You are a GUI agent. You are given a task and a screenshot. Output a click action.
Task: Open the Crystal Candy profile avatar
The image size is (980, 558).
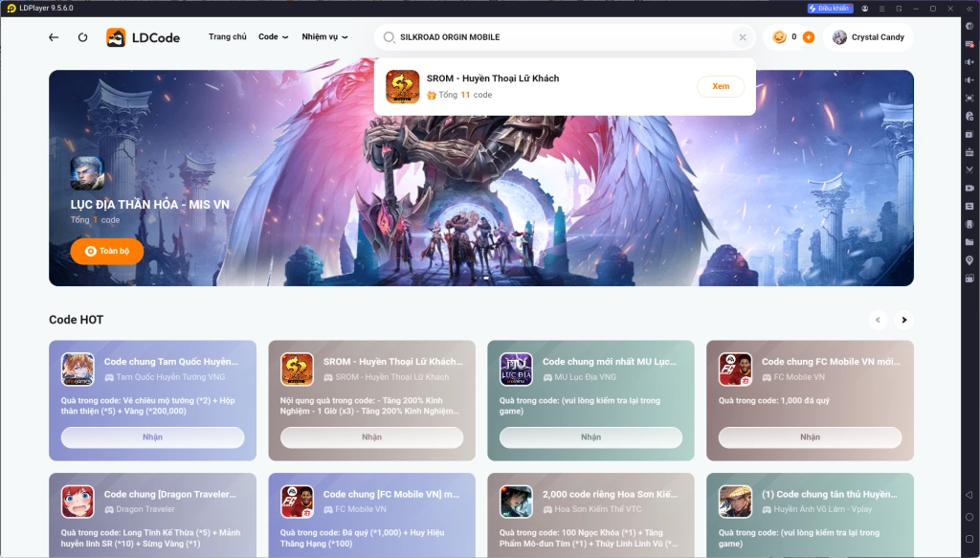[x=839, y=37]
